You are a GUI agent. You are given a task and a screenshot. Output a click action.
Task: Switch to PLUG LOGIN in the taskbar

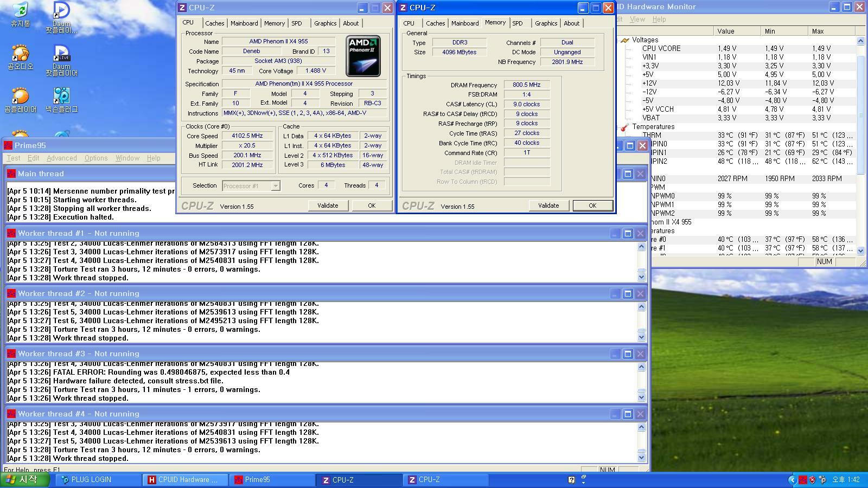pos(97,480)
